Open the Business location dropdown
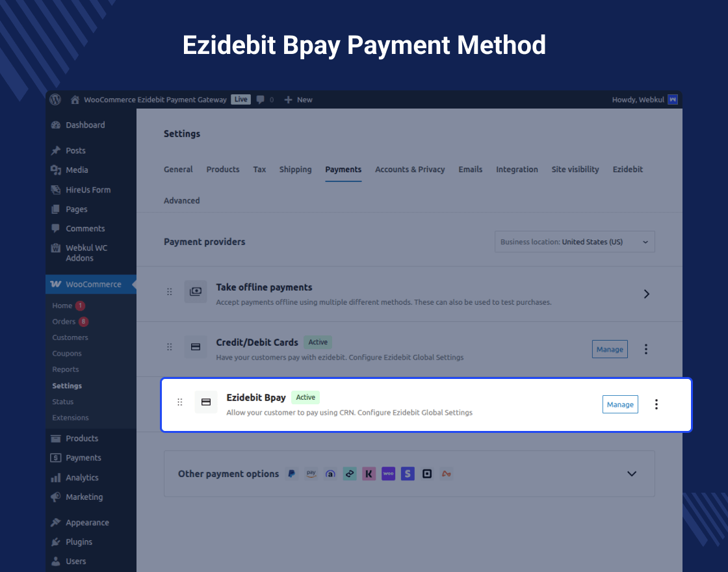 click(x=575, y=242)
